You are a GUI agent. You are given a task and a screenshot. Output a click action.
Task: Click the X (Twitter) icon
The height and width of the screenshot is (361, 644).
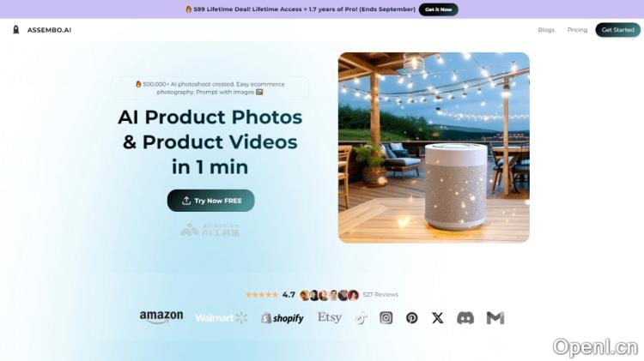[x=438, y=317]
